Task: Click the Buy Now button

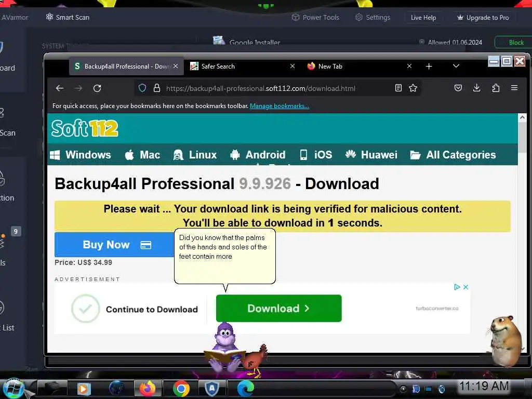Action: click(114, 245)
